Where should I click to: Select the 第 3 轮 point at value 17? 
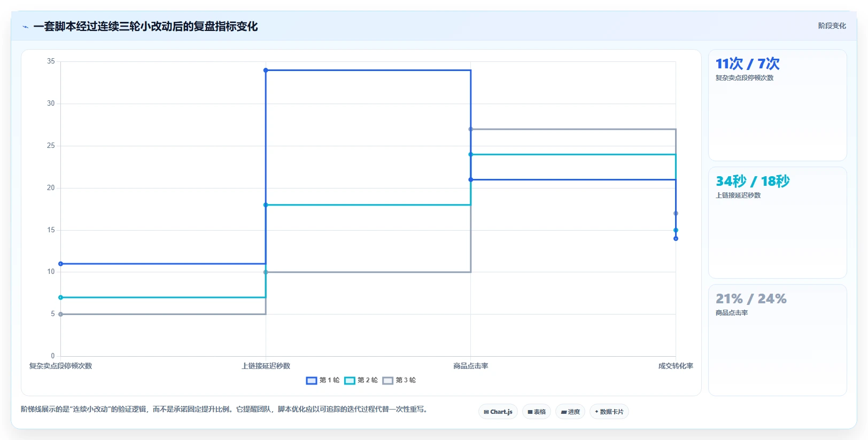[x=676, y=214]
